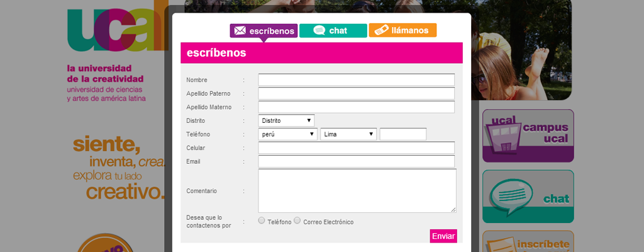This screenshot has height=252, width=644.
Task: Click the large chat bubble sidebar icon
Action: [510, 195]
